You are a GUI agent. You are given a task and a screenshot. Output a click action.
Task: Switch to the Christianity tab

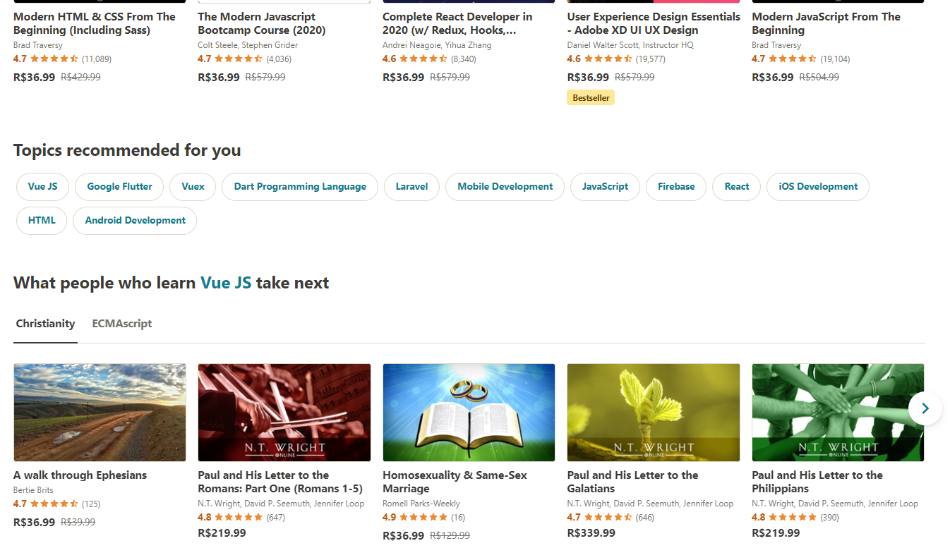click(45, 324)
